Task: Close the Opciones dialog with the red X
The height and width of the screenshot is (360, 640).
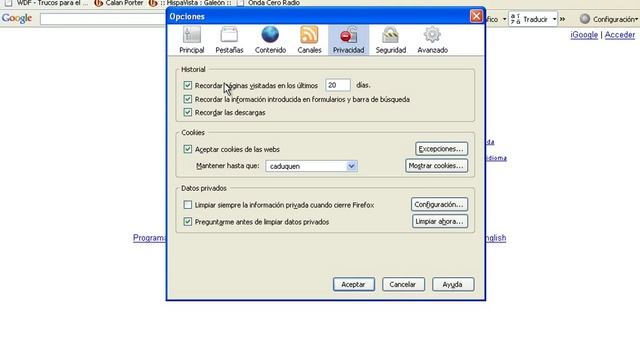Action: click(x=476, y=16)
